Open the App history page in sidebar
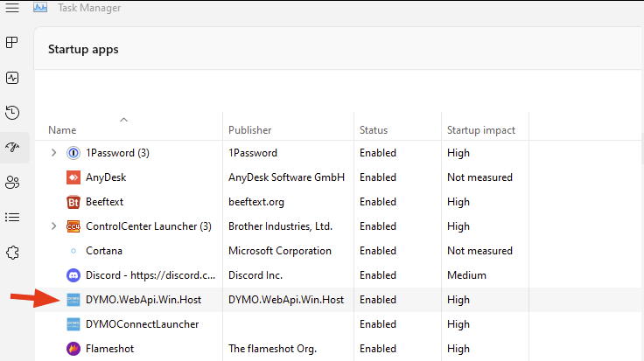This screenshot has height=361, width=644. click(12, 113)
